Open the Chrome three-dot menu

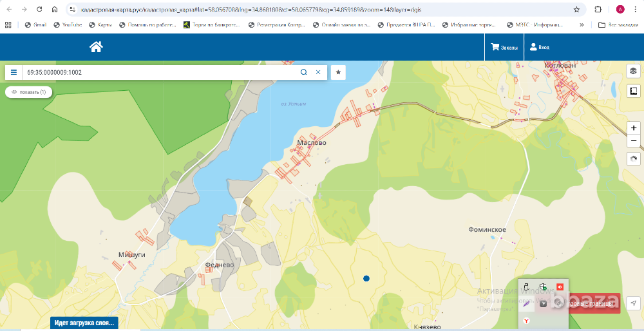pos(635,10)
